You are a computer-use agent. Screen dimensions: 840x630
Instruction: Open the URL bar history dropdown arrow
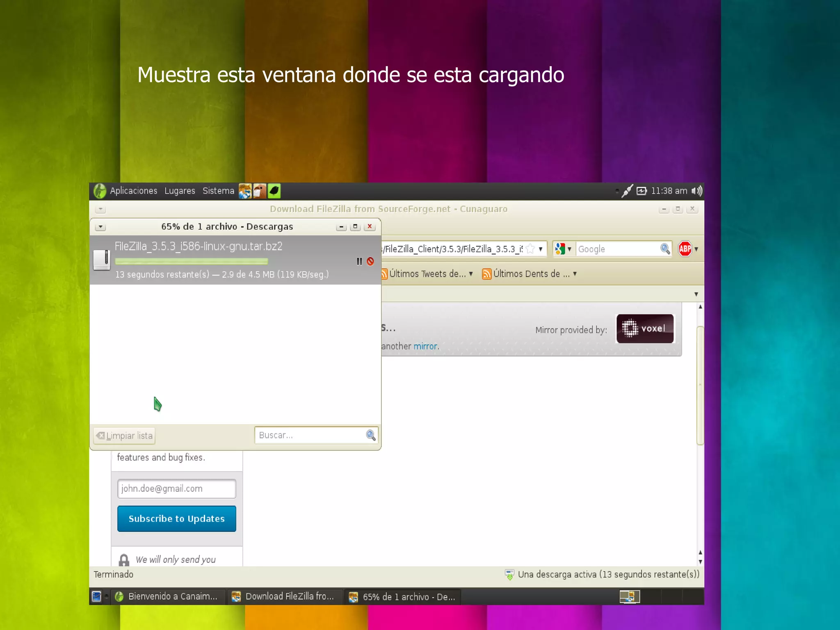[x=541, y=249]
